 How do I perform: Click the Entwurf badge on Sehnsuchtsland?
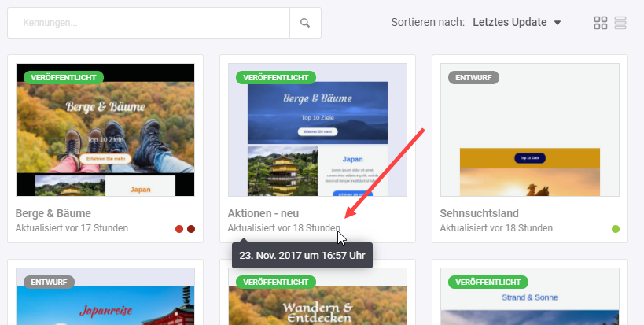[x=473, y=78]
